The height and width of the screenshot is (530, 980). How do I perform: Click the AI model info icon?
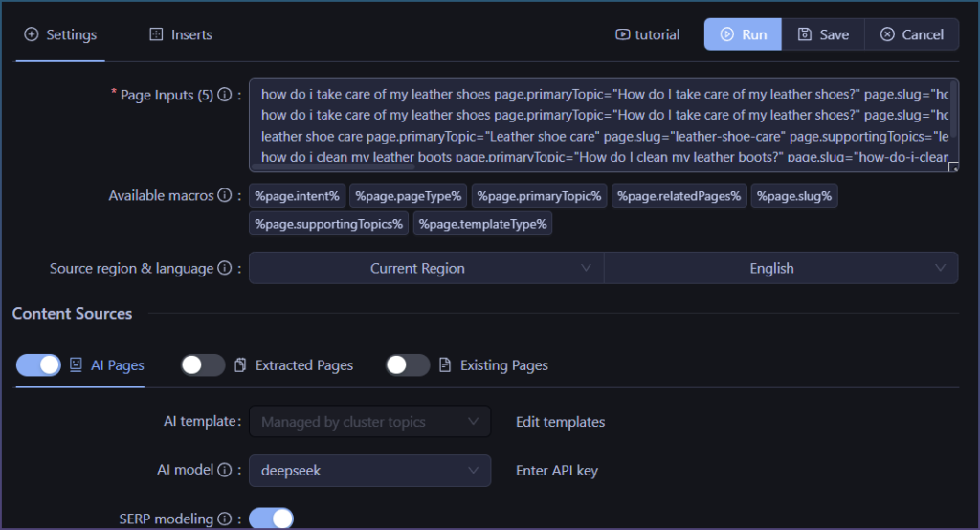pyautogui.click(x=225, y=471)
